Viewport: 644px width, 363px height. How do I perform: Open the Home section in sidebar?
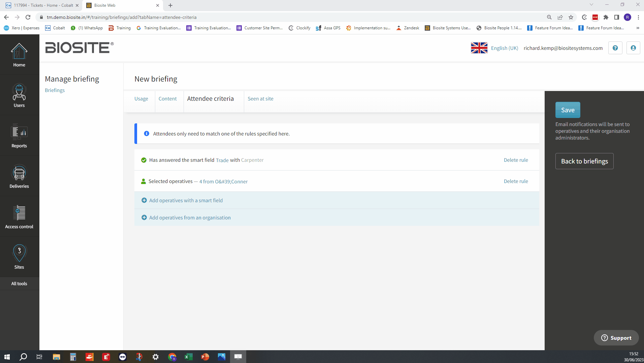pos(19,55)
